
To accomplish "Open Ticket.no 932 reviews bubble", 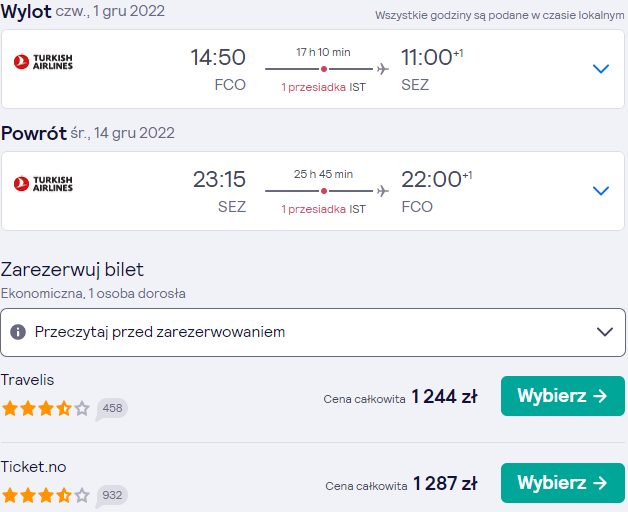I will pyautogui.click(x=112, y=496).
